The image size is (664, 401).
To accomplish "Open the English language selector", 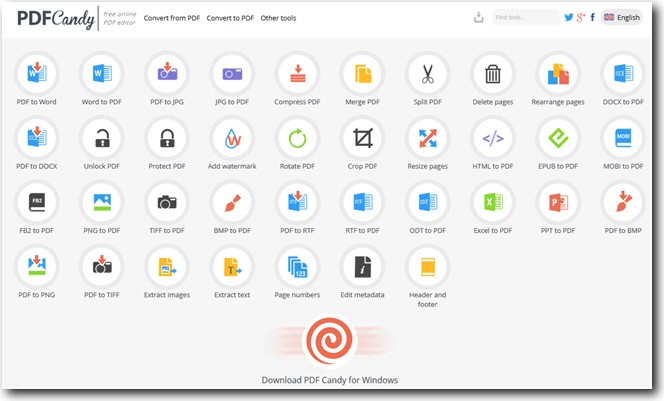I will (622, 17).
